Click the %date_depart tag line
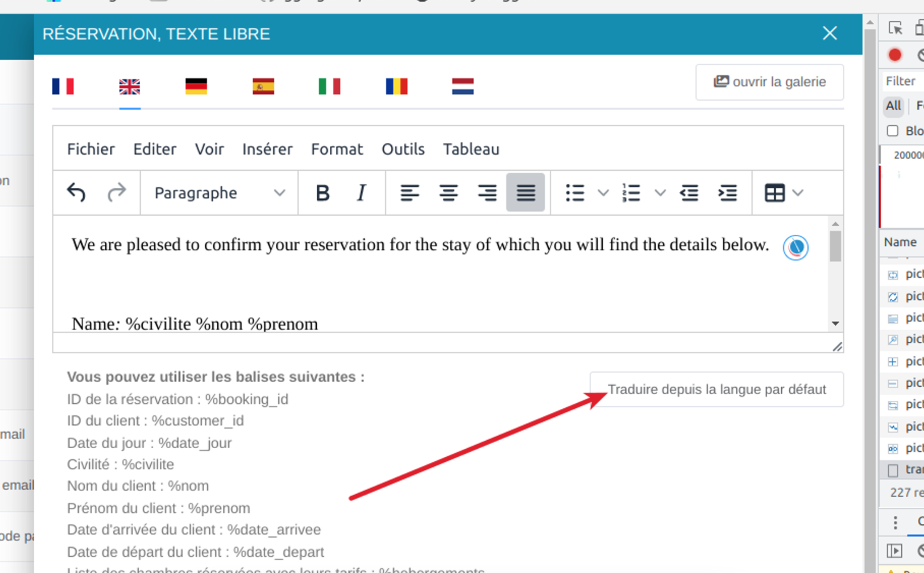This screenshot has width=924, height=573. click(195, 552)
